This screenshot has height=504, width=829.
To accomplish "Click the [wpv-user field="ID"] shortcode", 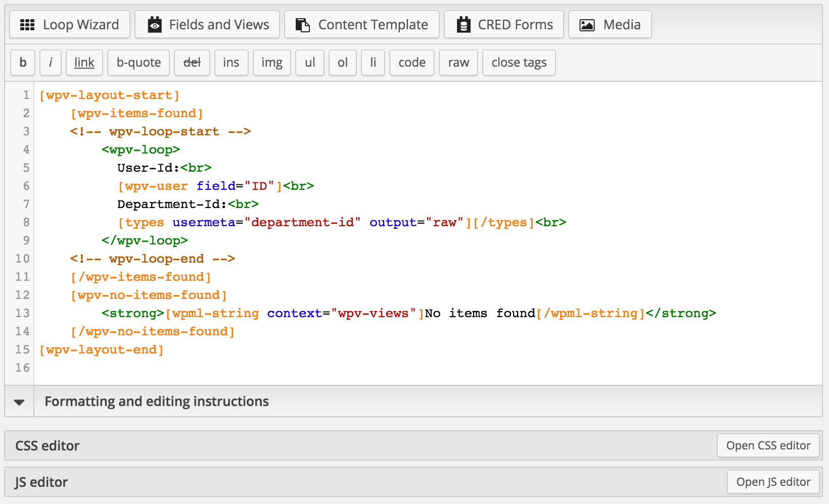I will [x=200, y=186].
